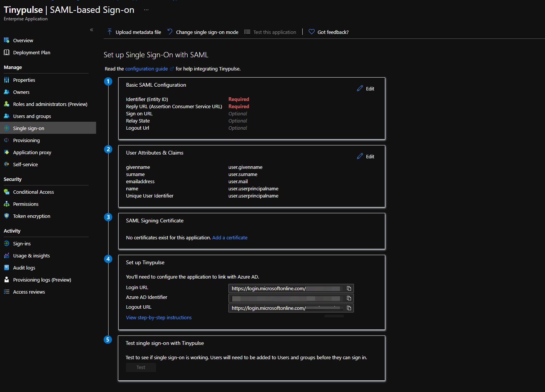Copy the Logout URL with copy icon
Viewport: 545px width, 392px height.
coord(349,308)
